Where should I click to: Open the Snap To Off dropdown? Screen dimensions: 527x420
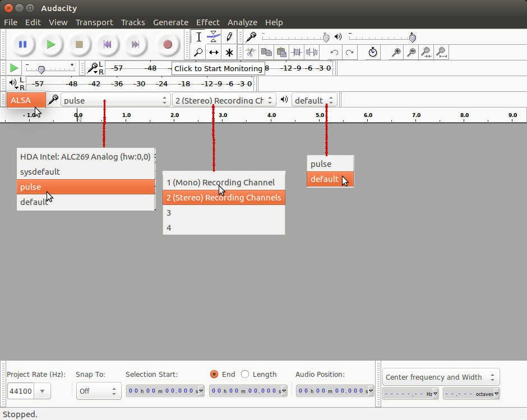(99, 391)
